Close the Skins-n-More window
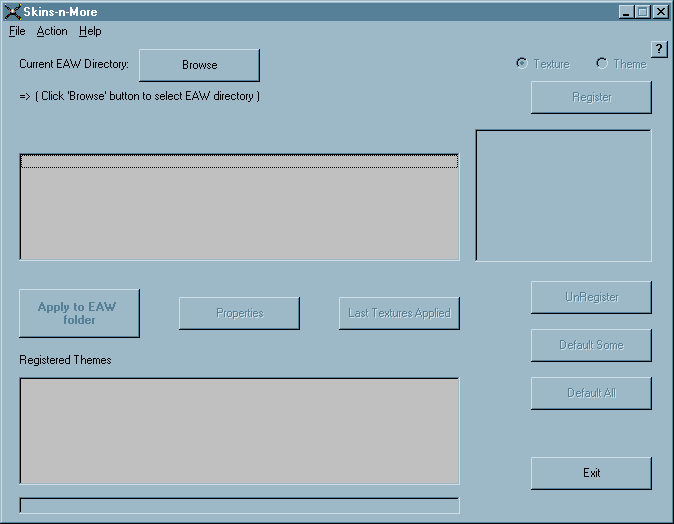The image size is (674, 524). (661, 12)
